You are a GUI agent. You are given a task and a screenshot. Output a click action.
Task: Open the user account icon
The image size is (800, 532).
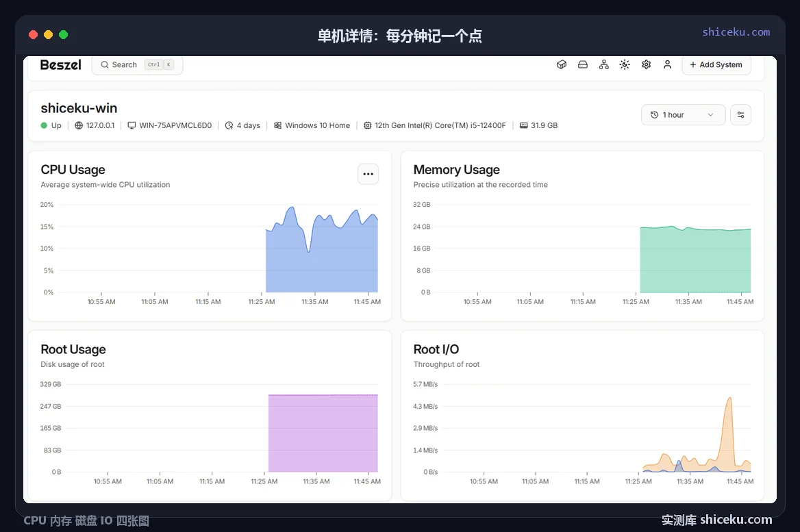667,65
